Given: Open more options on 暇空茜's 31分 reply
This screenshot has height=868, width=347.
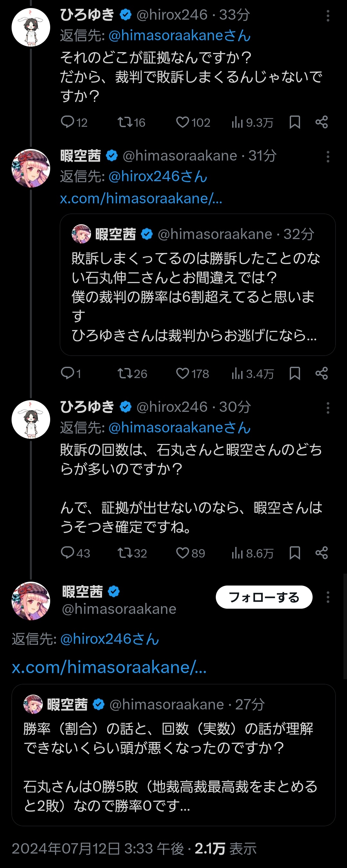Looking at the screenshot, I should click(x=328, y=157).
